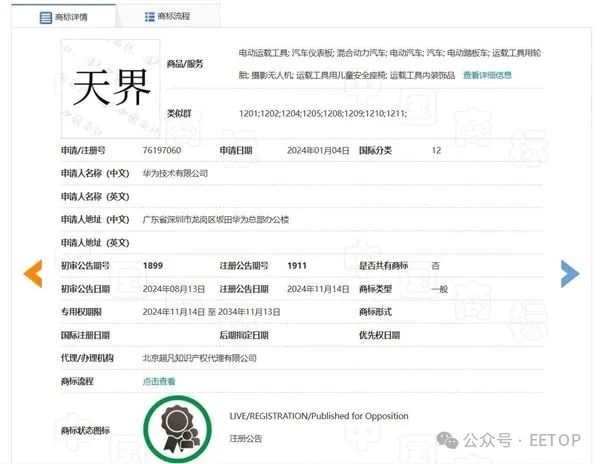Select trademark type value 一般
This screenshot has width=600, height=464.
[439, 289]
